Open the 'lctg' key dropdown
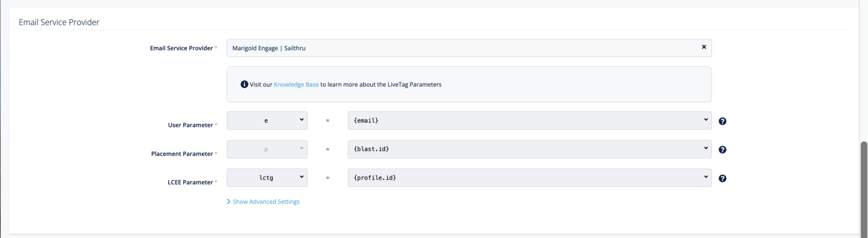This screenshot has height=238, width=868. 267,178
